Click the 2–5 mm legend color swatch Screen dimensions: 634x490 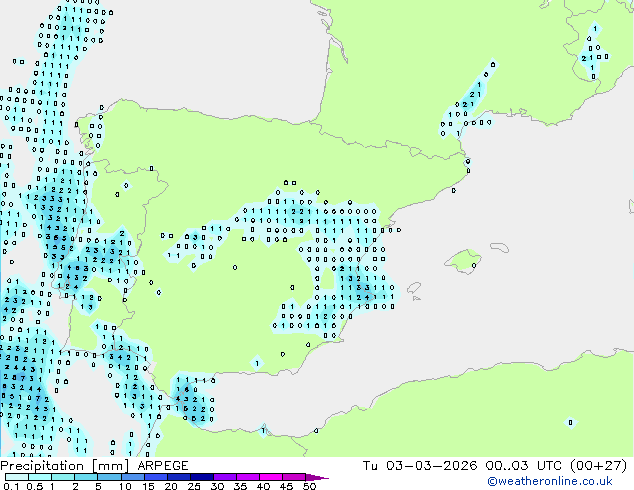point(86,477)
